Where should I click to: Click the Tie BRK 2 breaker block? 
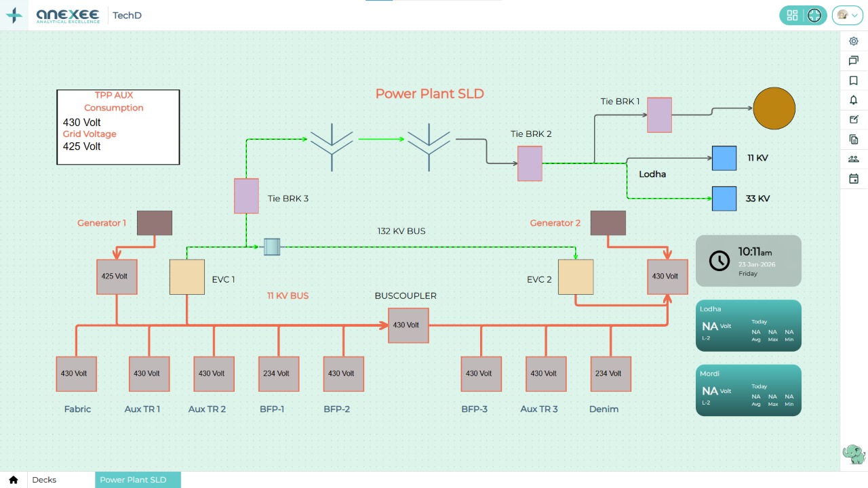coord(530,163)
